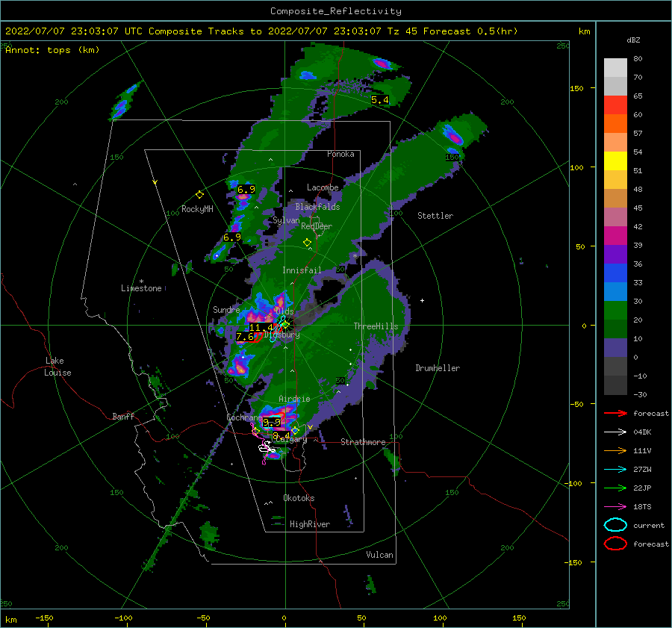The width and height of the screenshot is (672, 628).
Task: Click the ThreeHills city label
Action: (x=376, y=326)
